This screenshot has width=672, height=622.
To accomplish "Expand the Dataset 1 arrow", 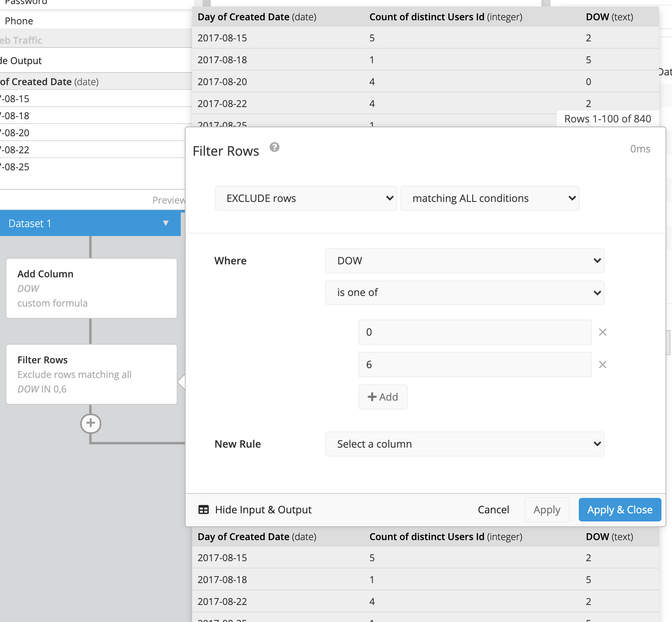I will tap(165, 223).
